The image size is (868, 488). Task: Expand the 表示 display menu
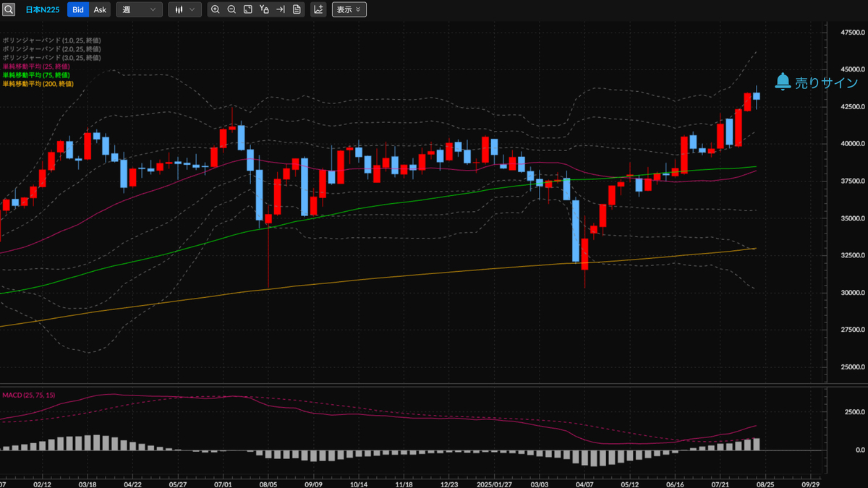[349, 9]
